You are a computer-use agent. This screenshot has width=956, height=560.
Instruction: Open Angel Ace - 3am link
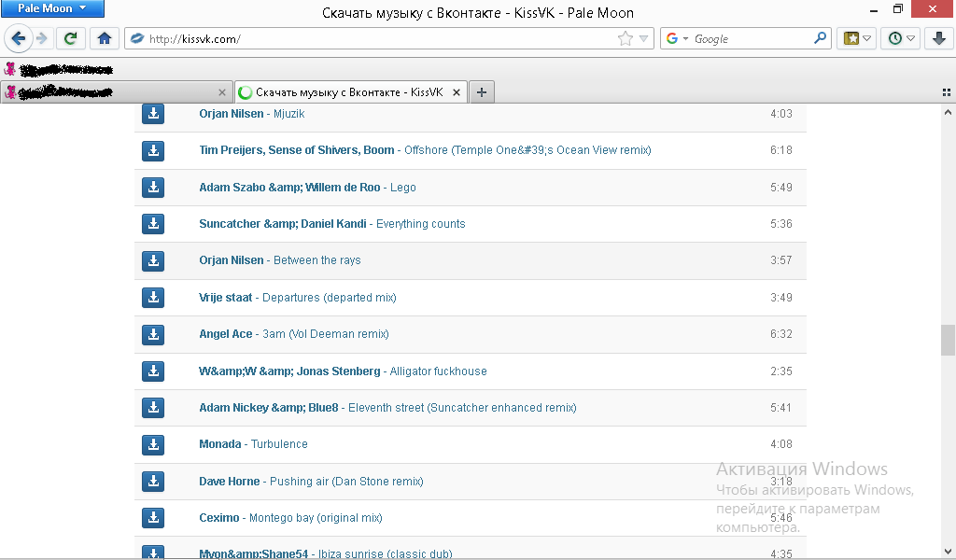294,334
